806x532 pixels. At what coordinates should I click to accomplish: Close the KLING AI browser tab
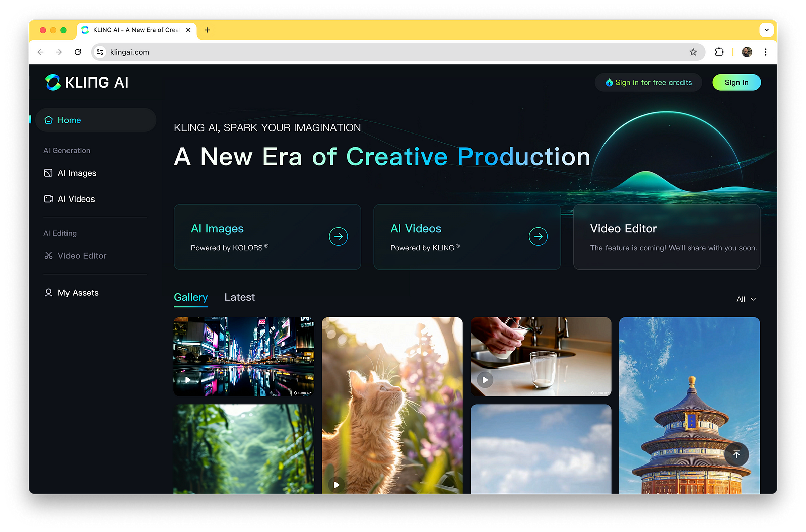click(x=188, y=30)
